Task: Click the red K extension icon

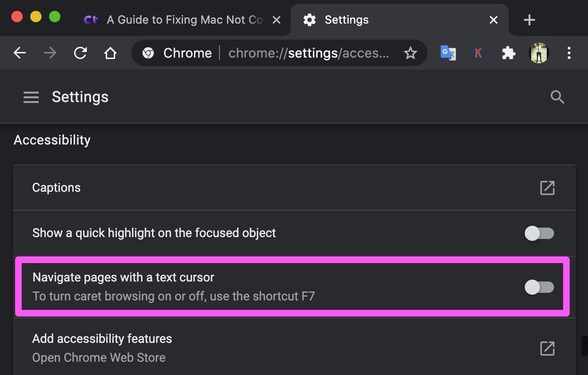Action: click(x=478, y=53)
